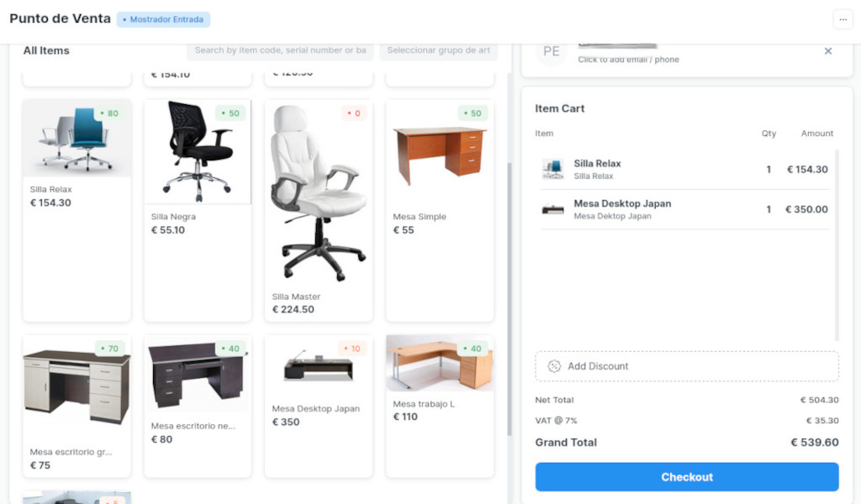Add Silla Master white chair to cart
861x504 pixels.
319,210
